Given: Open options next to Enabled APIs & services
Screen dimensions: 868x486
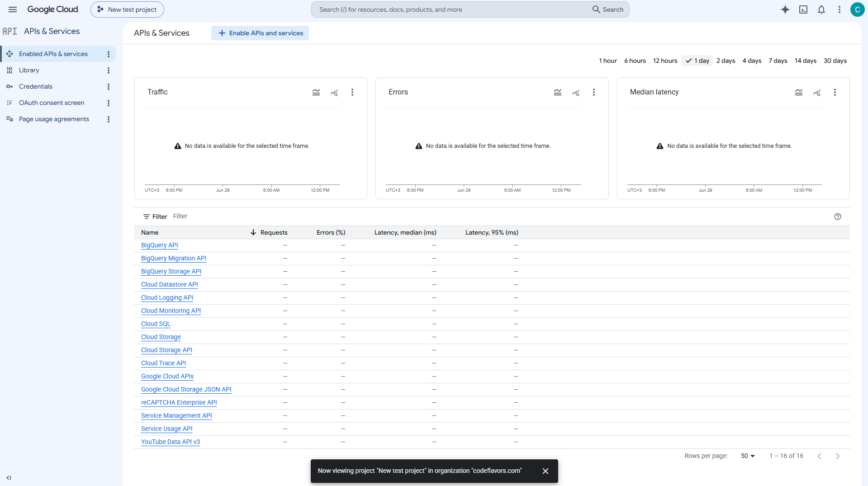Looking at the screenshot, I should 109,54.
